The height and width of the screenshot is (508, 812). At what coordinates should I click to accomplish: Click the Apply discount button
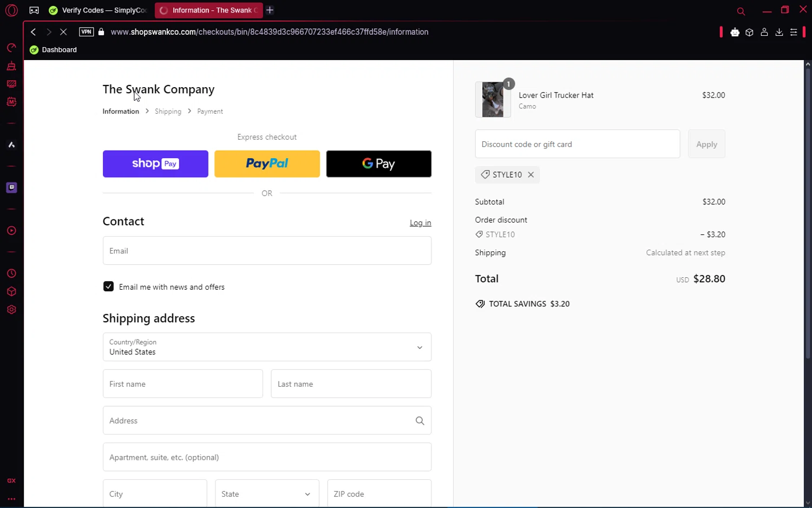tap(706, 144)
